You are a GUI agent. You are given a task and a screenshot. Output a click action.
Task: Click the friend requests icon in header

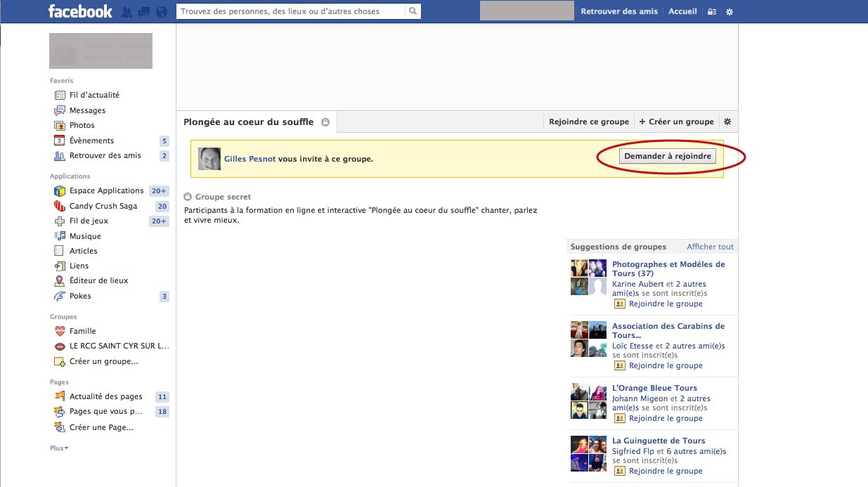pyautogui.click(x=127, y=12)
